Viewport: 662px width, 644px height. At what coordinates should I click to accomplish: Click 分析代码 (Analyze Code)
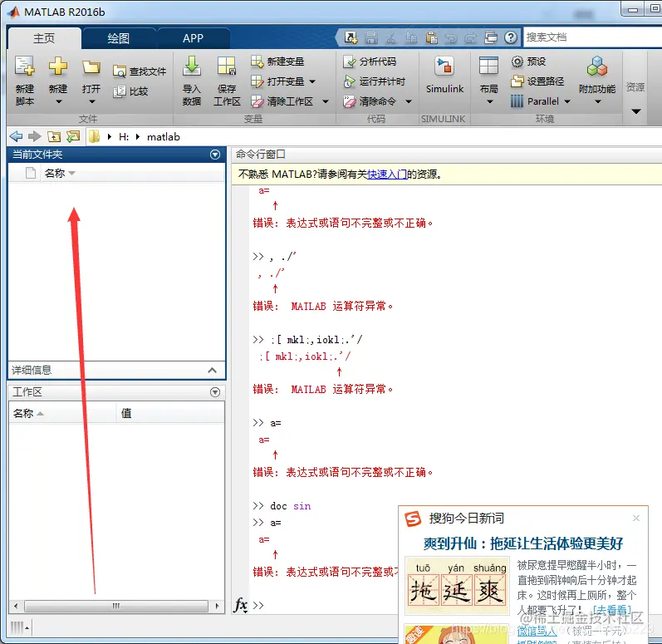(370, 61)
